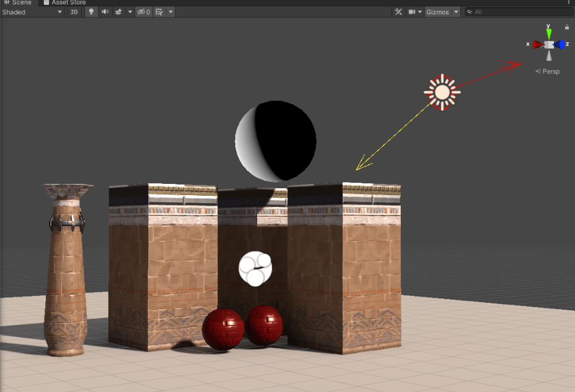The width and height of the screenshot is (575, 392).
Task: Click the scene search field
Action: click(517, 12)
